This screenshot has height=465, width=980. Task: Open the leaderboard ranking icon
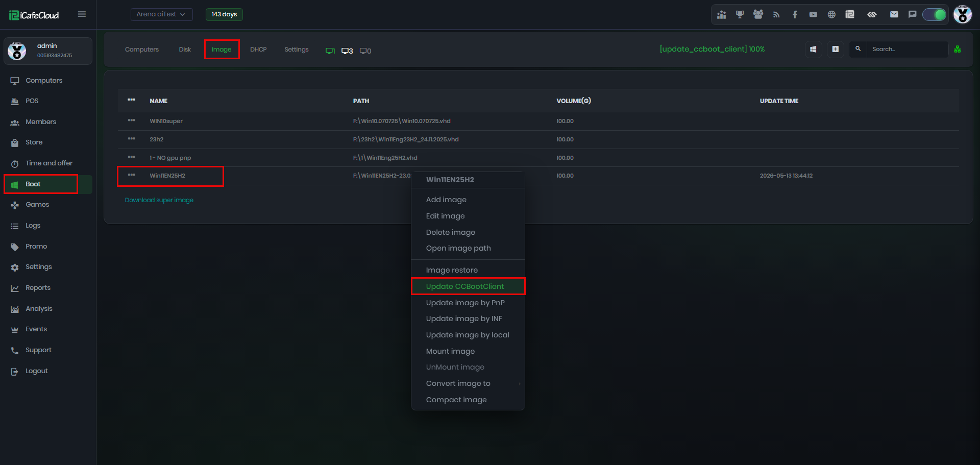[x=721, y=15]
